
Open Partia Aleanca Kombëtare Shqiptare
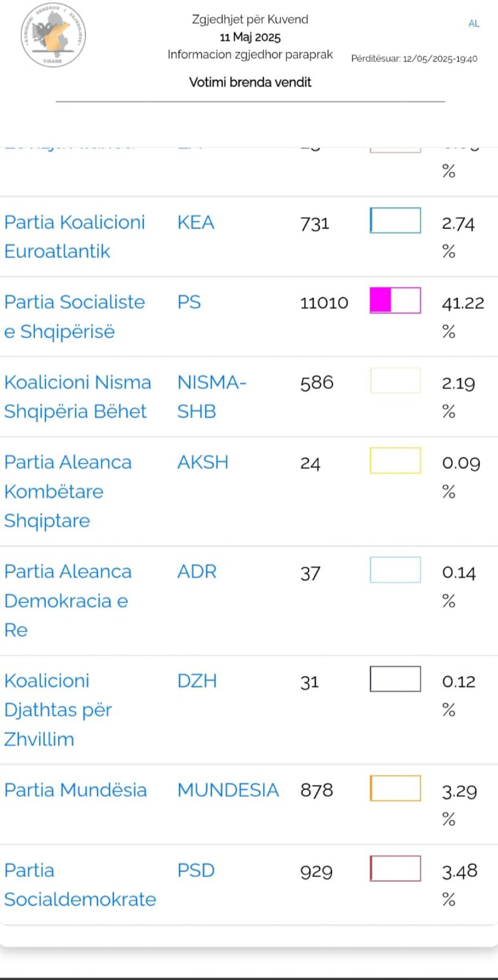(68, 491)
